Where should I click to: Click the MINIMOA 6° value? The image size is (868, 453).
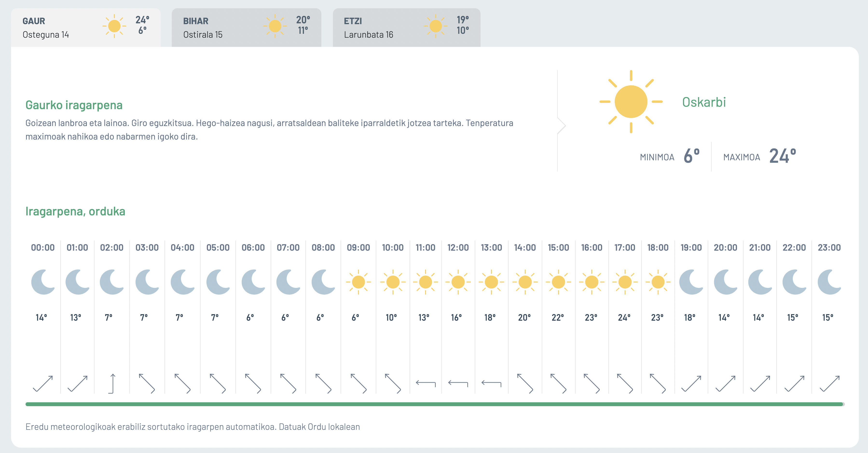[x=691, y=156]
